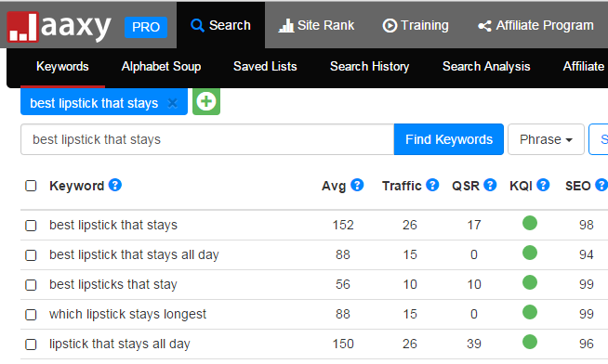608x364 pixels.
Task: Open Search History
Action: coord(369,66)
